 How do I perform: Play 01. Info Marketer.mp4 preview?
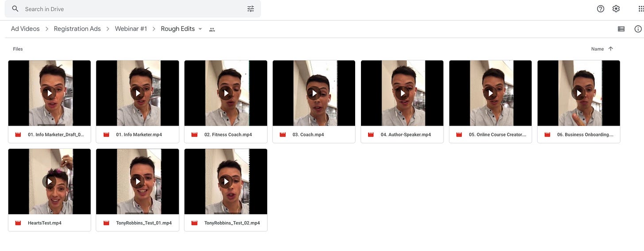tap(138, 93)
